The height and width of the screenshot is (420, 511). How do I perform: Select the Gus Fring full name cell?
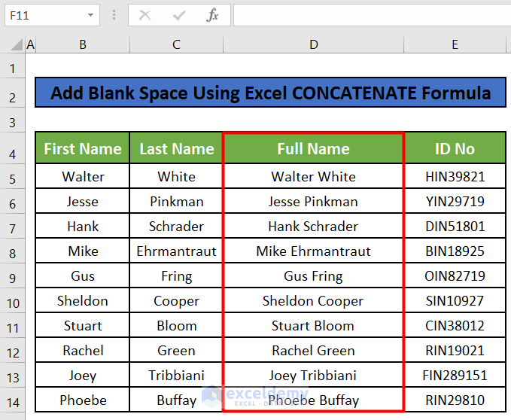click(x=314, y=275)
